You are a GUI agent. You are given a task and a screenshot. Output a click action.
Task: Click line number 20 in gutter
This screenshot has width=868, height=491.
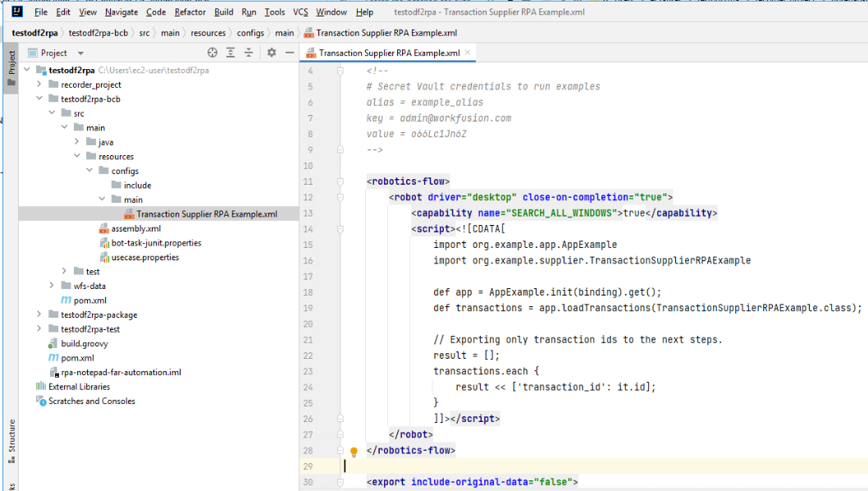tap(308, 324)
